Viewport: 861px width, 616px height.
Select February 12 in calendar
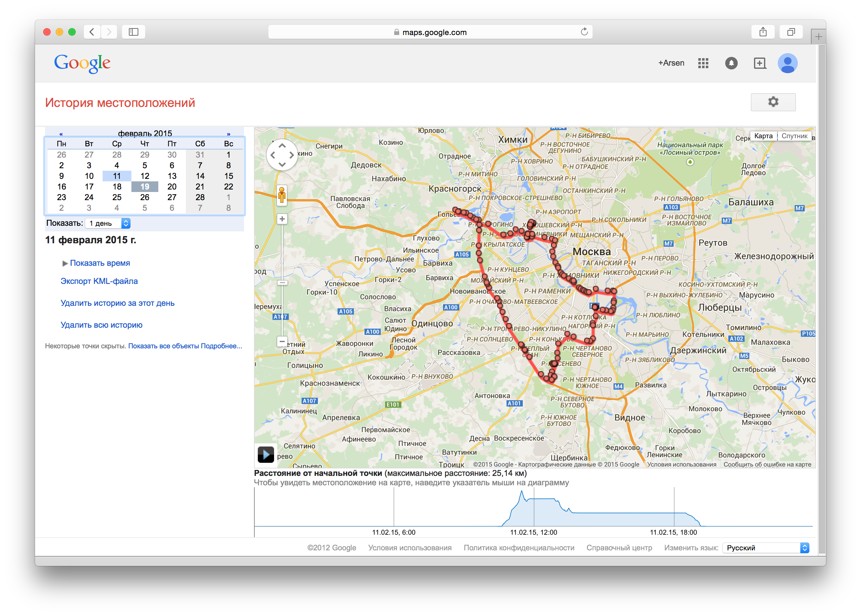(145, 176)
